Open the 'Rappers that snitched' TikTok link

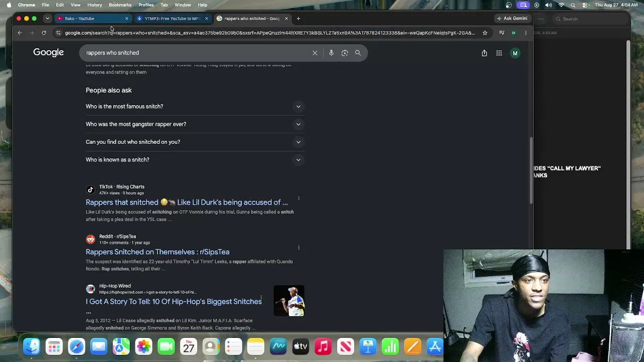tap(187, 202)
